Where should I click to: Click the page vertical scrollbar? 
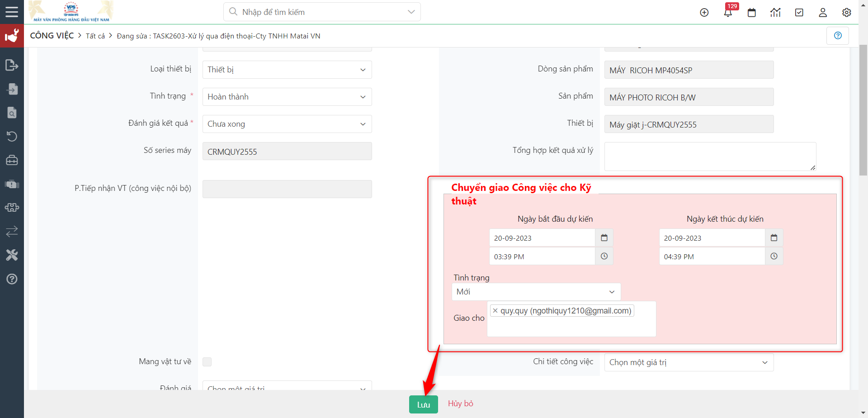tap(863, 110)
